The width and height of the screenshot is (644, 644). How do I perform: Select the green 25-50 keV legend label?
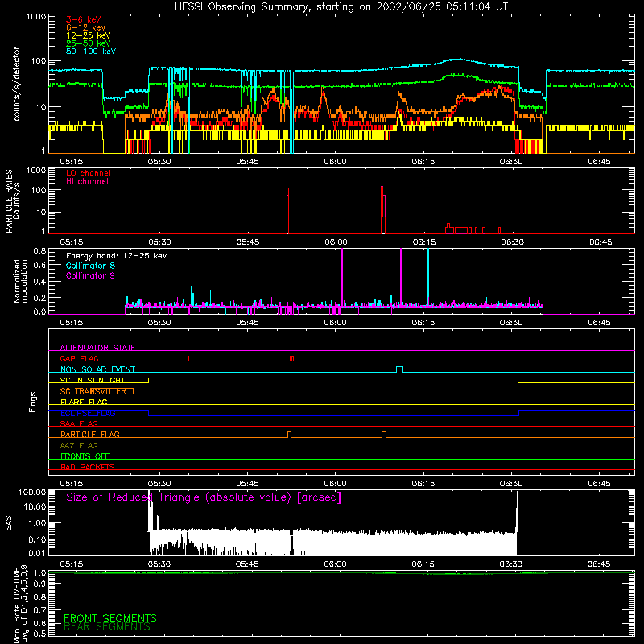click(89, 43)
